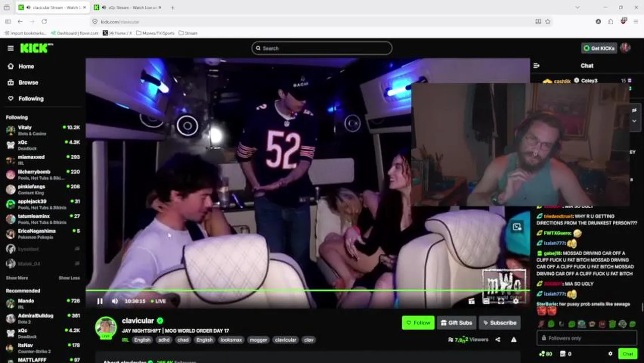The image size is (644, 363).
Task: Open Vitaly's channel from Following list
Action: (43, 130)
